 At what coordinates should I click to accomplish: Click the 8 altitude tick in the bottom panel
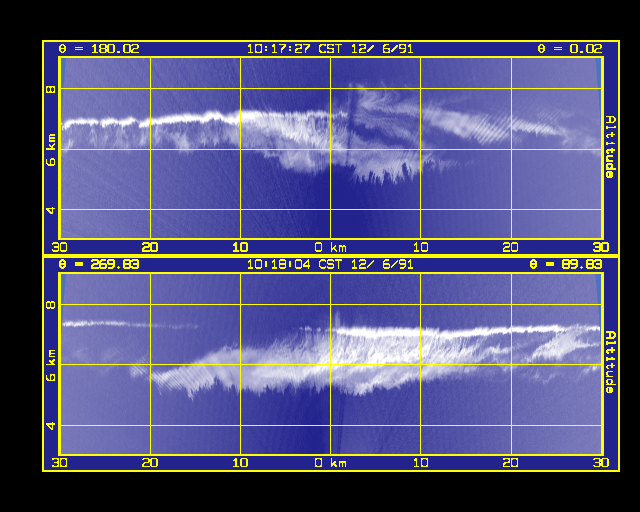[51, 305]
